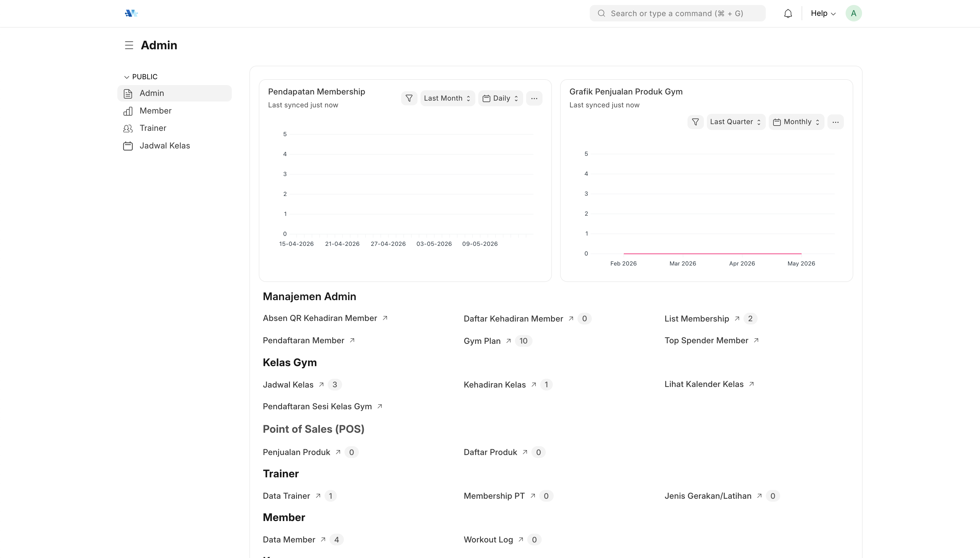Open Membership PT link
Screen dimensions: 980x558
pos(494,496)
